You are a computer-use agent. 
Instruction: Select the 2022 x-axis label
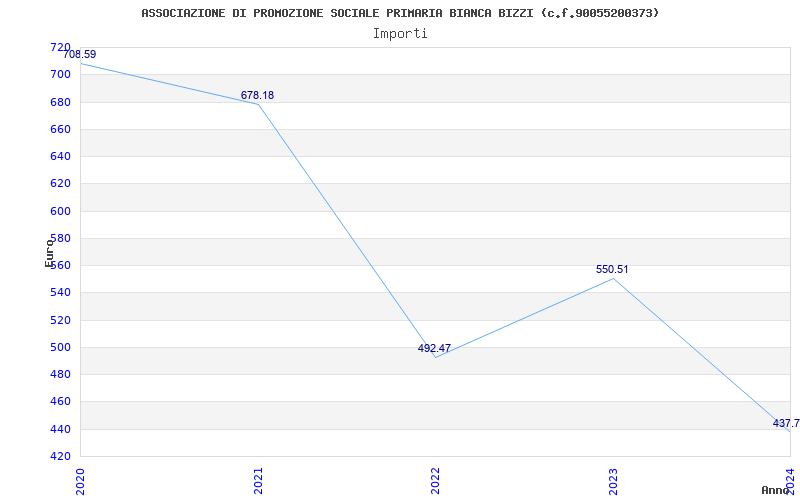click(x=435, y=481)
